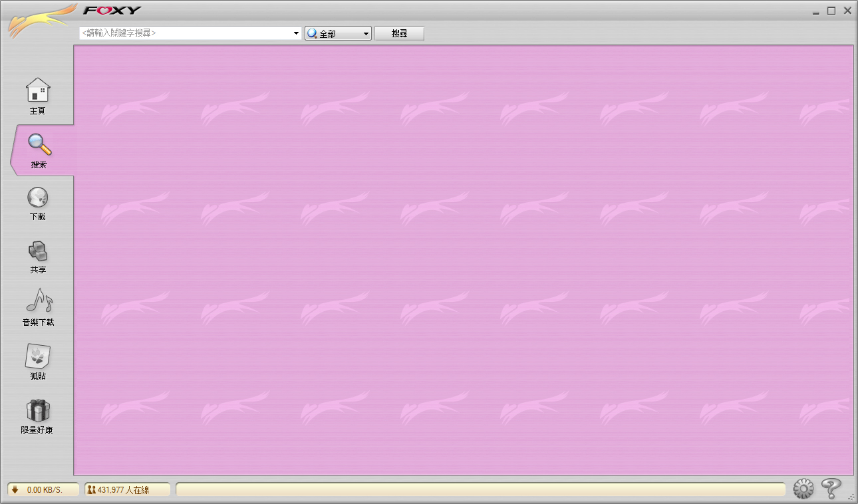Click the empty status message bar
Image resolution: width=858 pixels, height=504 pixels.
pyautogui.click(x=480, y=490)
